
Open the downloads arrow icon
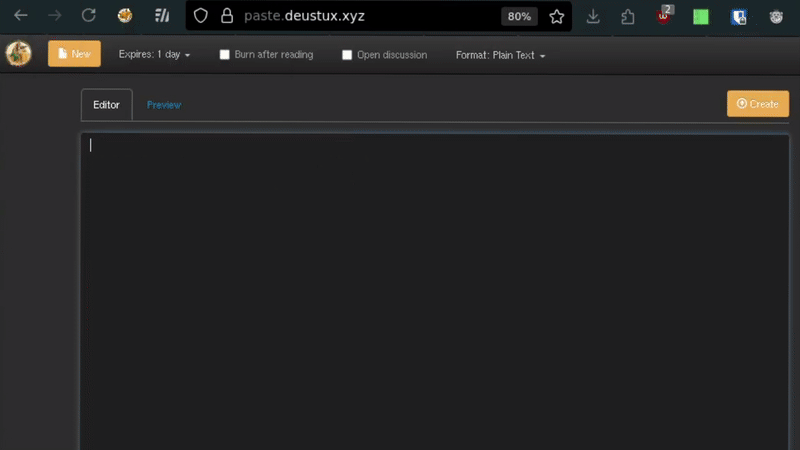[593, 16]
